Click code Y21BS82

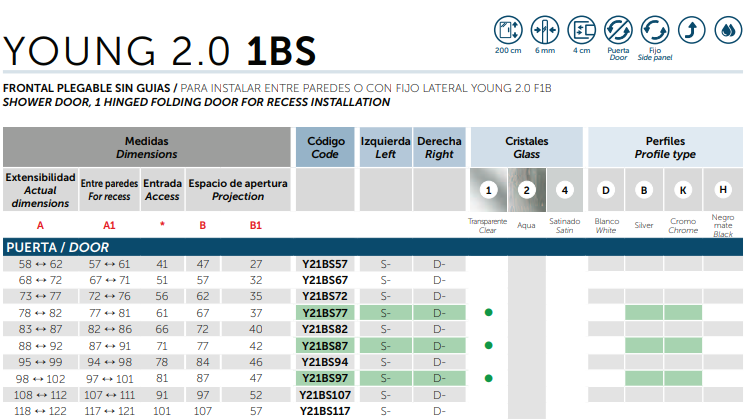tap(325, 329)
